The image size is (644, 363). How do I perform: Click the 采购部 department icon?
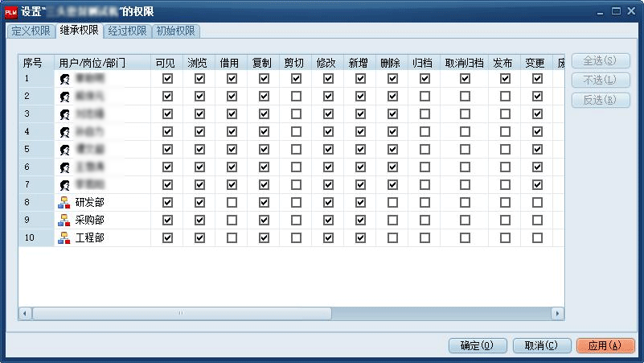[x=64, y=221]
